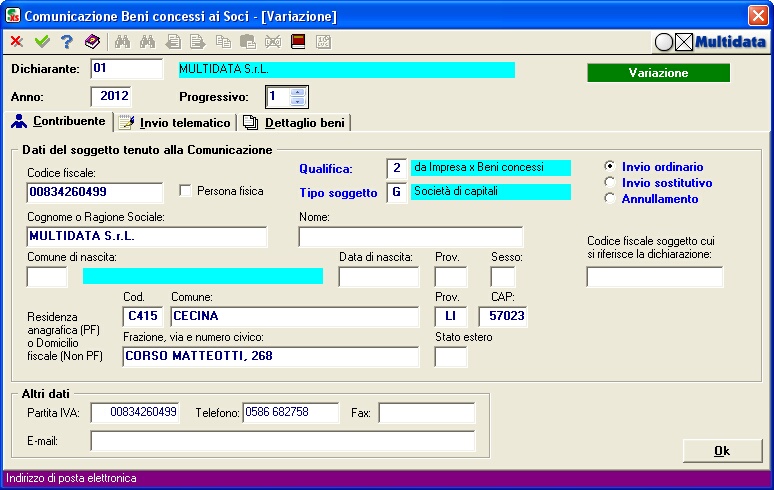Viewport: 774px width, 490px height.
Task: Select Annullamento radio option
Action: point(610,198)
